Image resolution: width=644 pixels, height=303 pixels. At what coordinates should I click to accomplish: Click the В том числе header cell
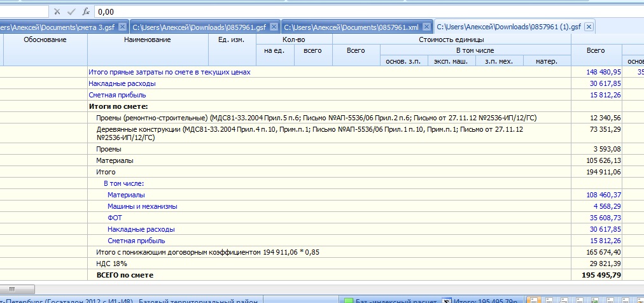point(475,50)
